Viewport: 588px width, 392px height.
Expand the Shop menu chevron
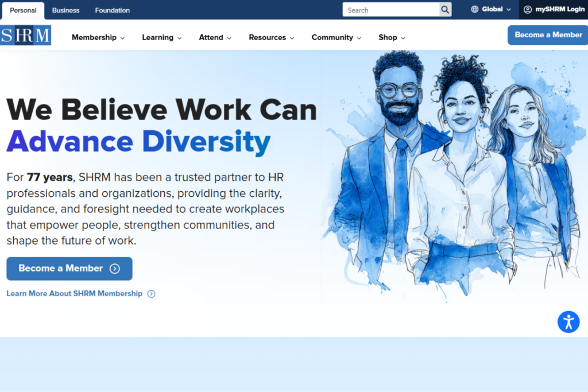[403, 38]
